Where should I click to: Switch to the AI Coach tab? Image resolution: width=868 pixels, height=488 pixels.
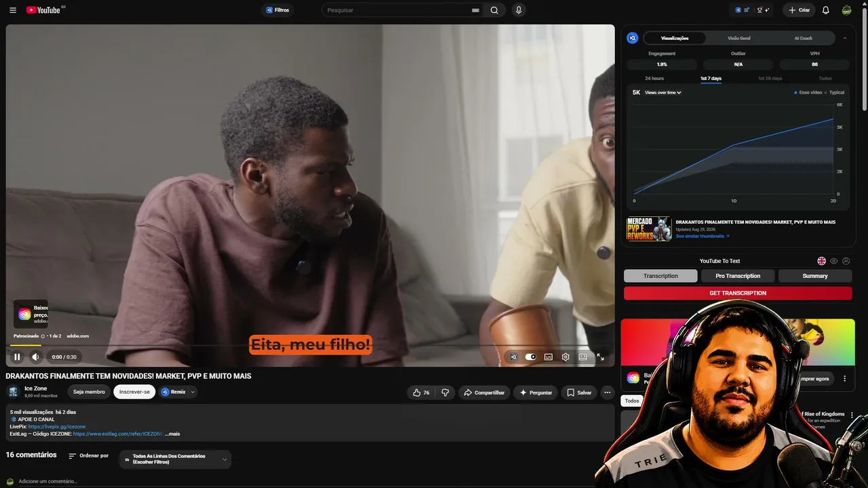pyautogui.click(x=804, y=38)
